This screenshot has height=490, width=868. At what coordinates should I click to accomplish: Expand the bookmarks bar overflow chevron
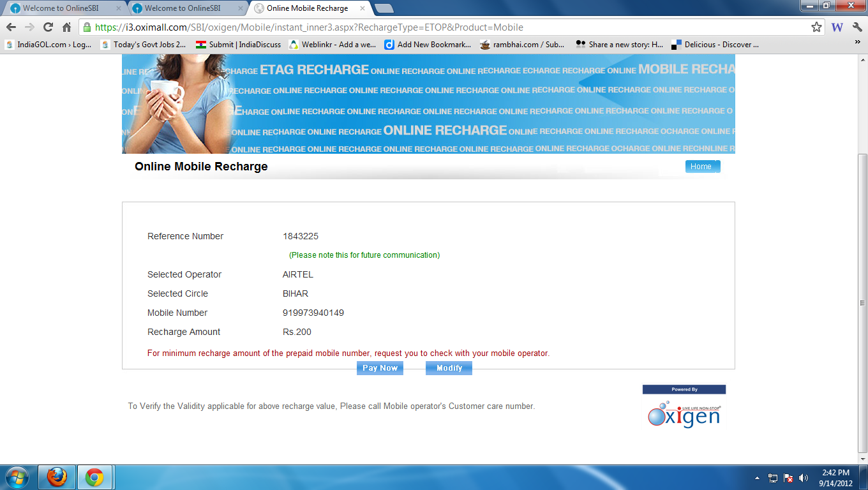tap(857, 42)
